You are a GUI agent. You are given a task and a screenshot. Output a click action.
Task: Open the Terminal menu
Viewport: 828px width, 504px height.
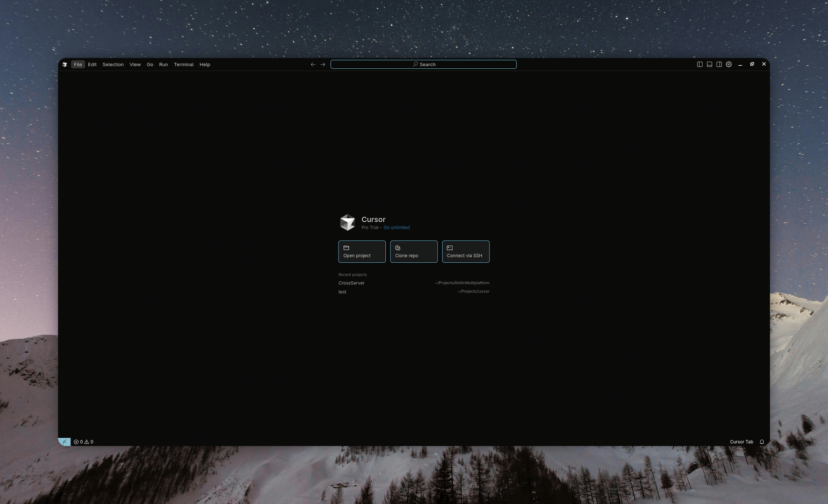(x=184, y=65)
